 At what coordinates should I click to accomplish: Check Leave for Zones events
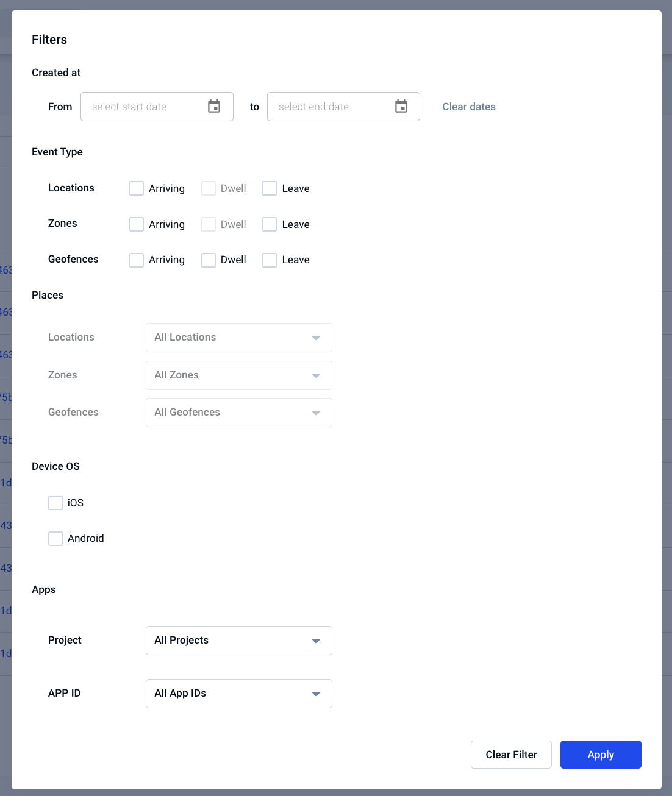(270, 224)
